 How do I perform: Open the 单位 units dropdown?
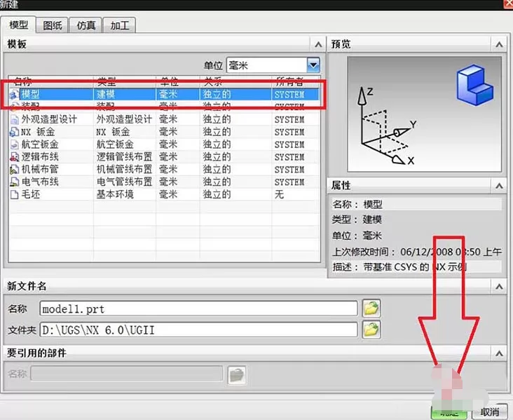pyautogui.click(x=313, y=65)
